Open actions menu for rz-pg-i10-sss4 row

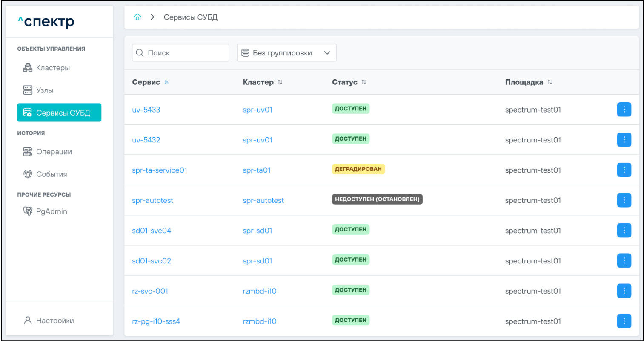coord(624,321)
